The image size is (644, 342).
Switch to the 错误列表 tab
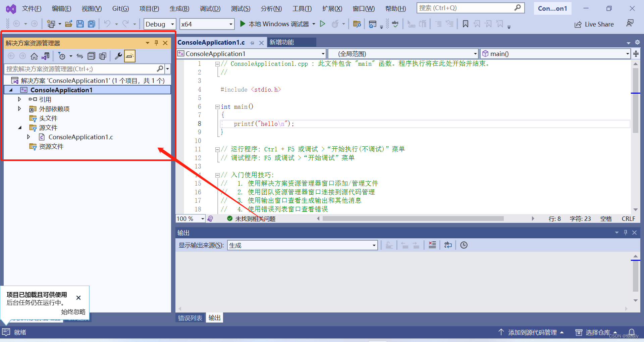[x=190, y=318]
